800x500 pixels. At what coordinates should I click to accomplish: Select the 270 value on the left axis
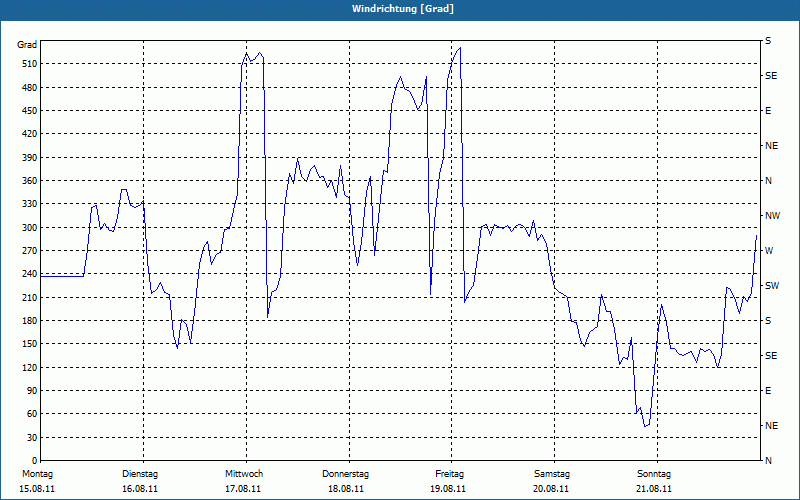click(30, 251)
